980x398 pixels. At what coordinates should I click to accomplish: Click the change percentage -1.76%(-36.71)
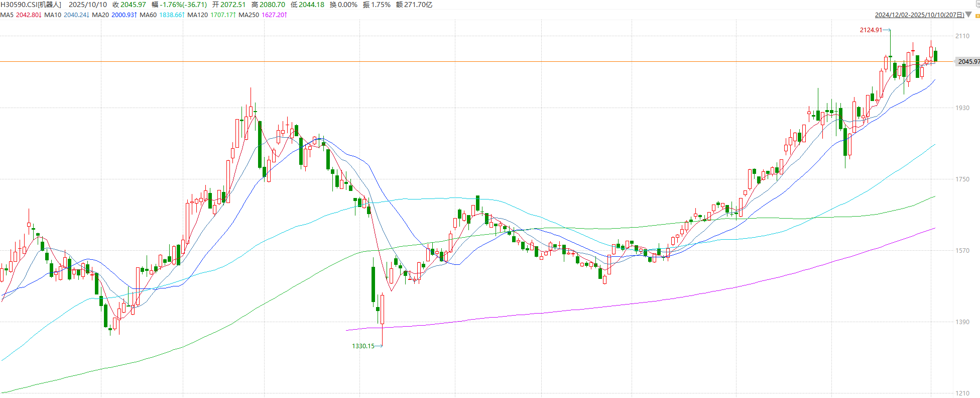click(184, 5)
